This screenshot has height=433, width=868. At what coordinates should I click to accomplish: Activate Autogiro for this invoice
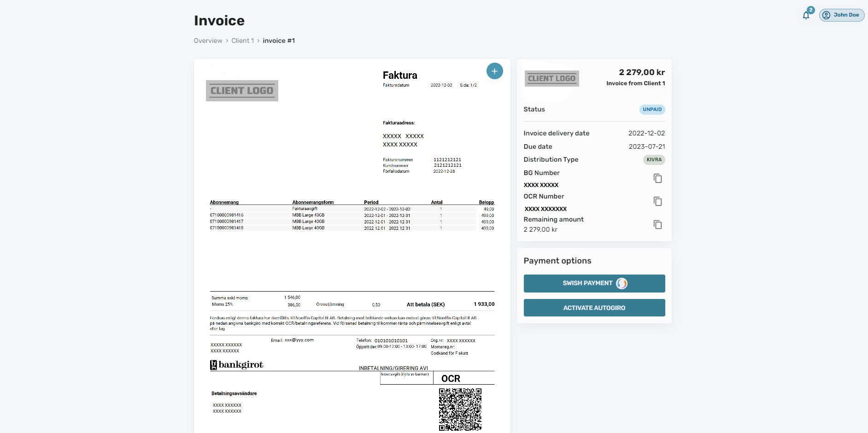tap(594, 308)
